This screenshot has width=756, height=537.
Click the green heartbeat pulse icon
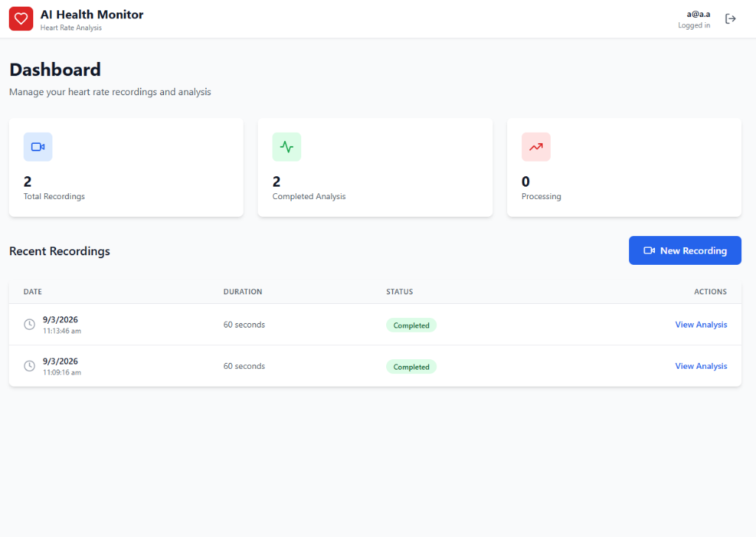coord(287,147)
